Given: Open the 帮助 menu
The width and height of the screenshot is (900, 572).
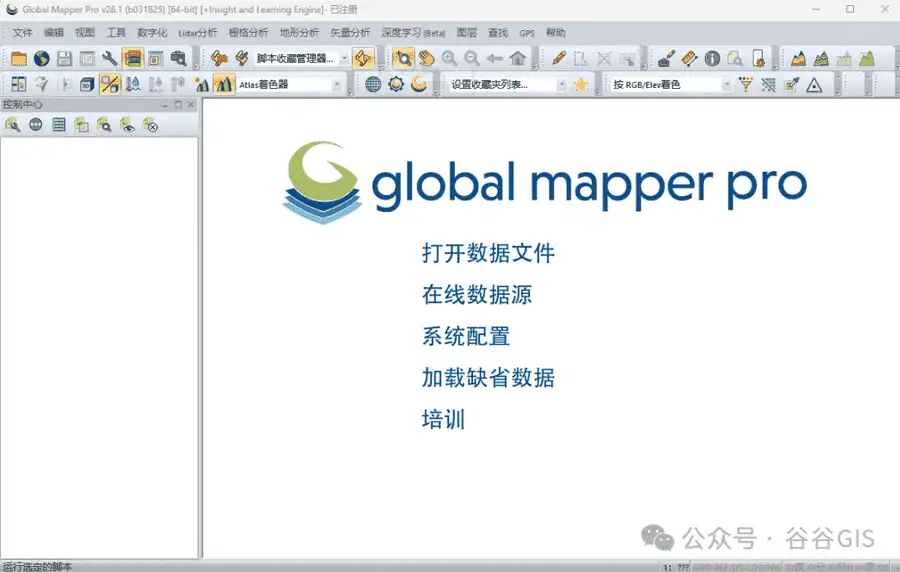Looking at the screenshot, I should click(x=555, y=33).
